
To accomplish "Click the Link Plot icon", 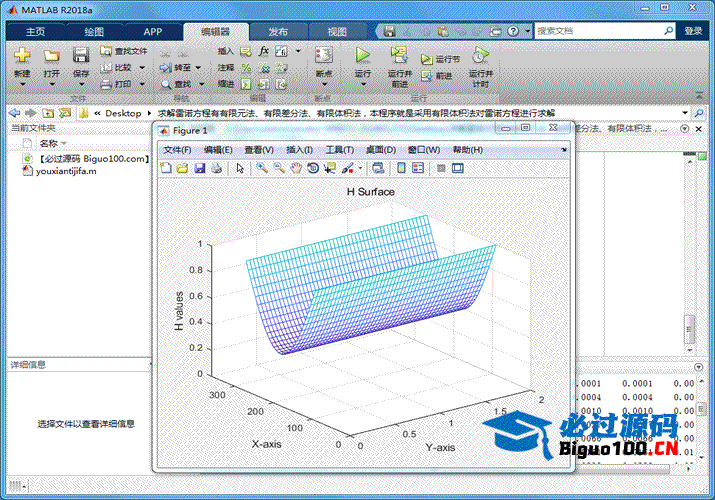I will (x=378, y=168).
